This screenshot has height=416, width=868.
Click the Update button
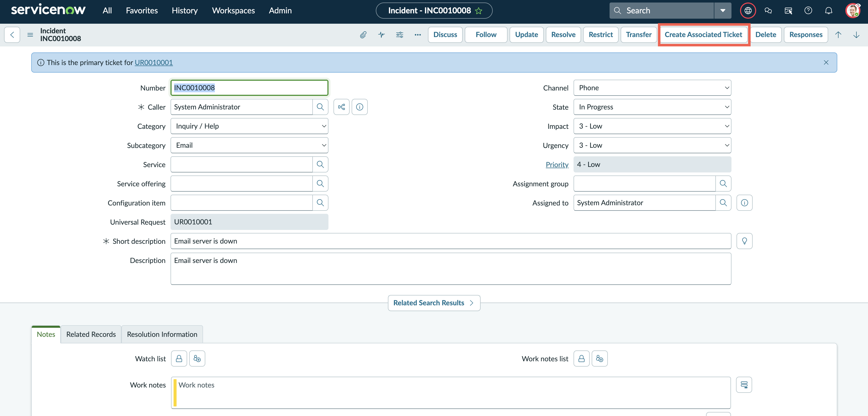(x=526, y=35)
